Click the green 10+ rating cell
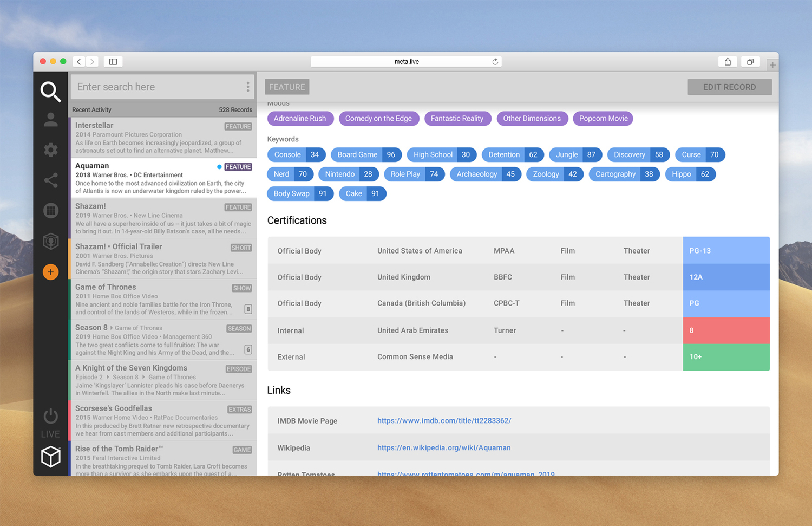 coord(726,357)
